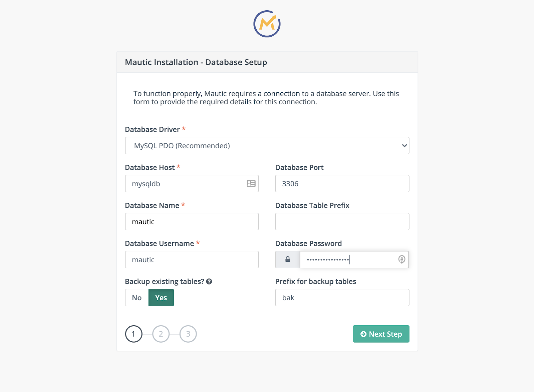Click the help icon next to Backup existing tables
This screenshot has height=392, width=534.
point(209,282)
